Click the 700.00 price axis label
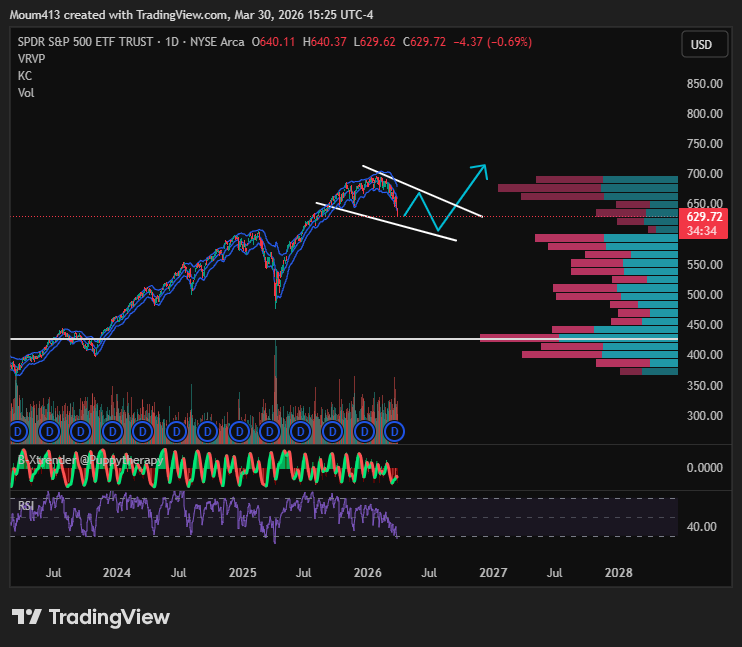Image resolution: width=742 pixels, height=647 pixels. 705,174
